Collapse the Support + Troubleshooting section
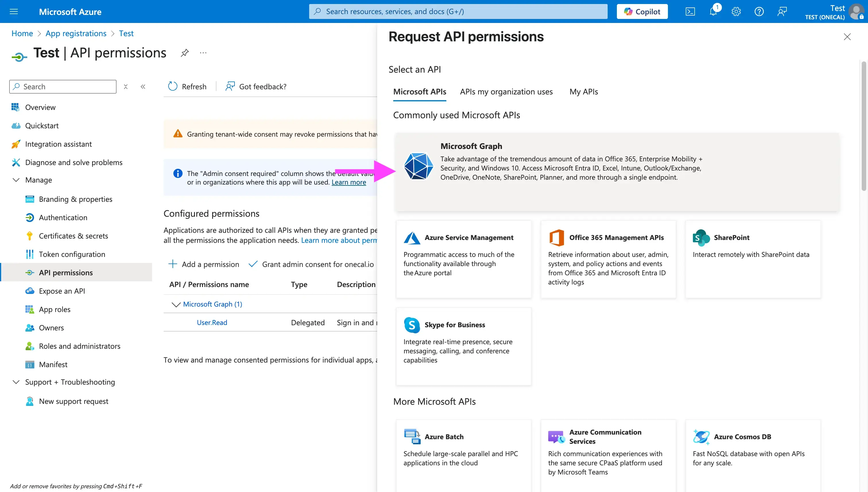Image resolution: width=868 pixels, height=492 pixels. [15, 382]
